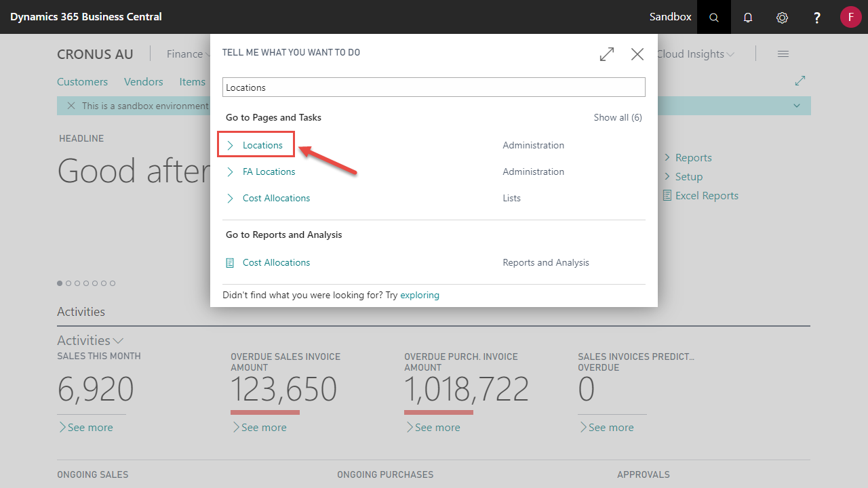Open the Sales This Month 6,920 tile

click(x=96, y=389)
